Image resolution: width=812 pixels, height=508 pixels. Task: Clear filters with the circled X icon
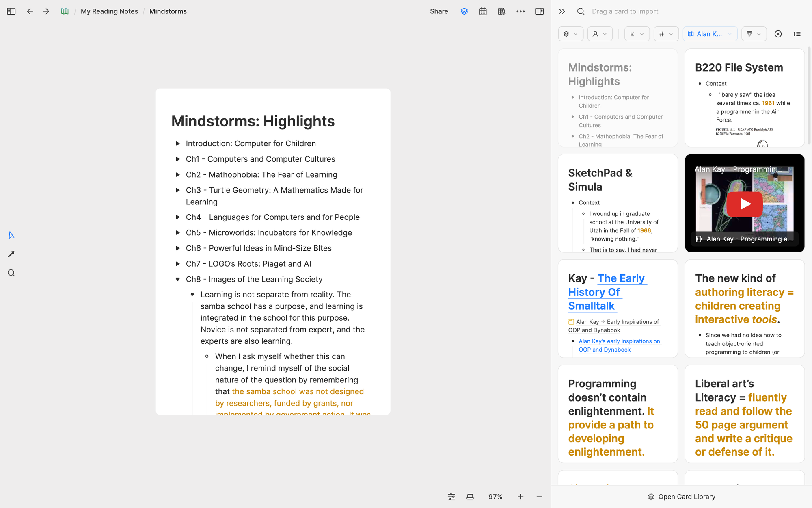click(778, 34)
